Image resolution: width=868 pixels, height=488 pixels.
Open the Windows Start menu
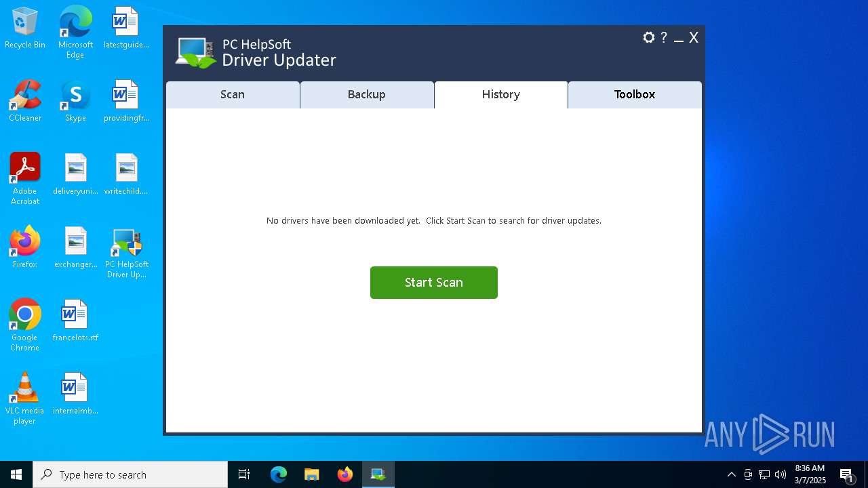[x=16, y=474]
